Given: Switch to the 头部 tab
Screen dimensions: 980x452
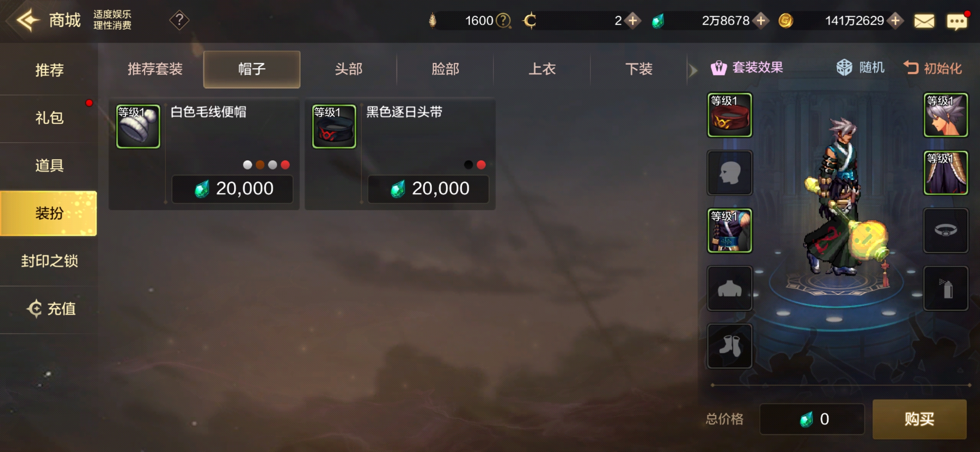Looking at the screenshot, I should [x=348, y=69].
